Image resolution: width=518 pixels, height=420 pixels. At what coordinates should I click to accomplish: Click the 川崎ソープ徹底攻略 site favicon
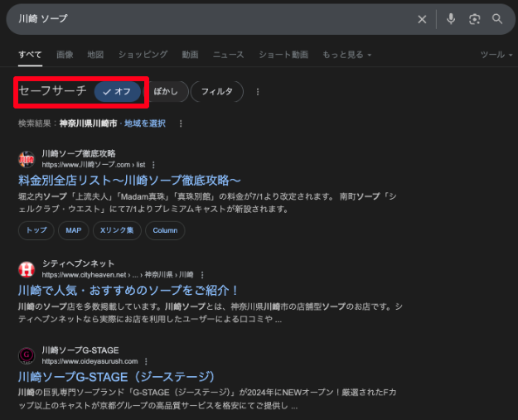pyautogui.click(x=27, y=160)
